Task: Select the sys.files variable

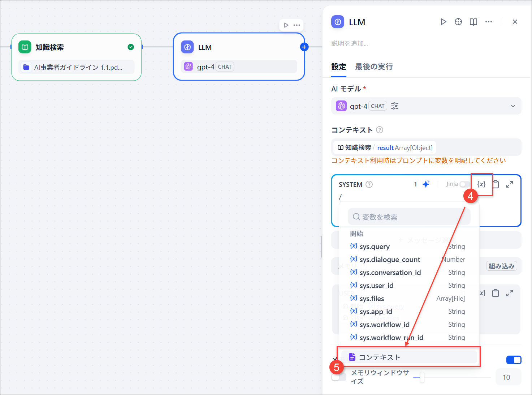Action: (x=408, y=299)
